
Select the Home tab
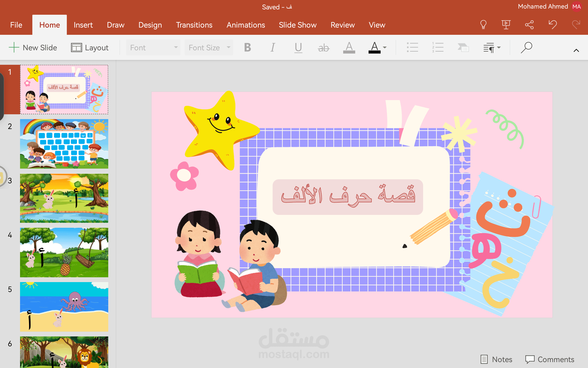point(49,25)
